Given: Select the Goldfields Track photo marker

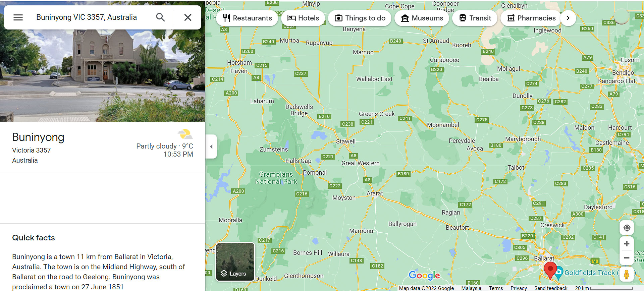Looking at the screenshot, I should 559,273.
